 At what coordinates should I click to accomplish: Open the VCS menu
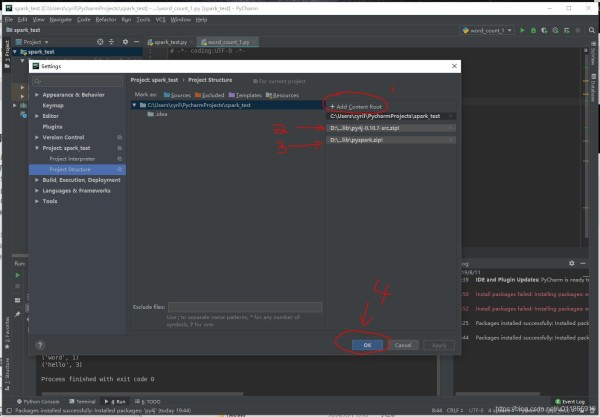point(160,20)
